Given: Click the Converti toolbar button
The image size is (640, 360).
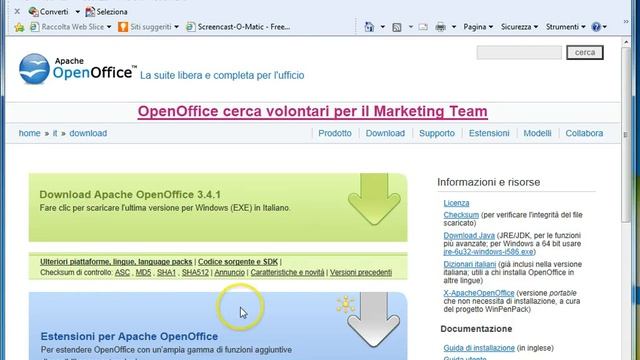Looking at the screenshot, I should click(x=49, y=12).
